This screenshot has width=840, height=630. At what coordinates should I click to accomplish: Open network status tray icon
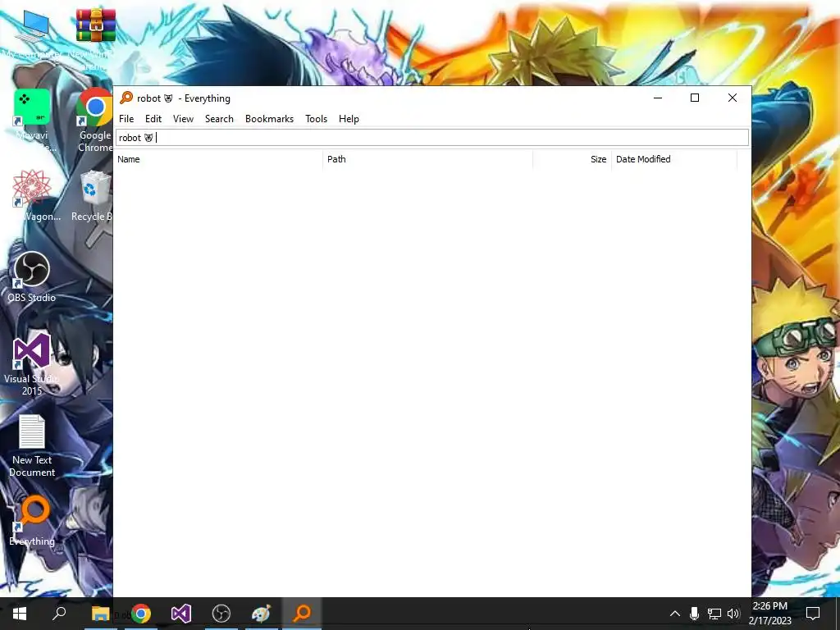pos(714,614)
